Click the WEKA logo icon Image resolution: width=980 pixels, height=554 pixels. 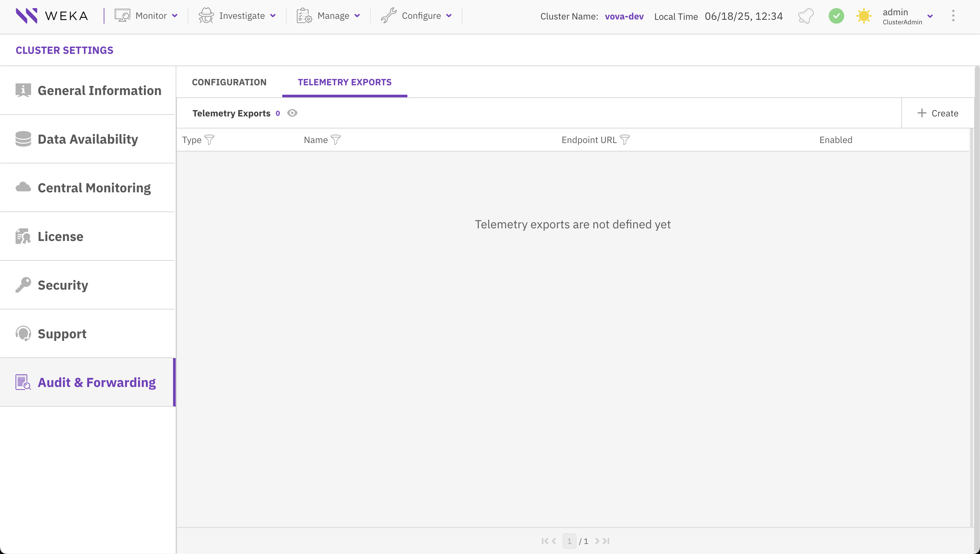26,16
